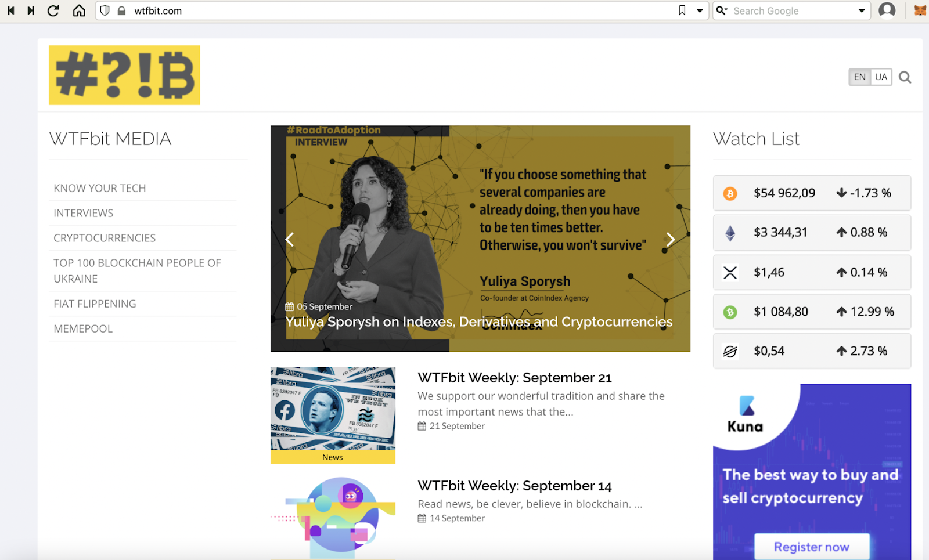
Task: Click the browser fast-forward button
Action: [31, 10]
